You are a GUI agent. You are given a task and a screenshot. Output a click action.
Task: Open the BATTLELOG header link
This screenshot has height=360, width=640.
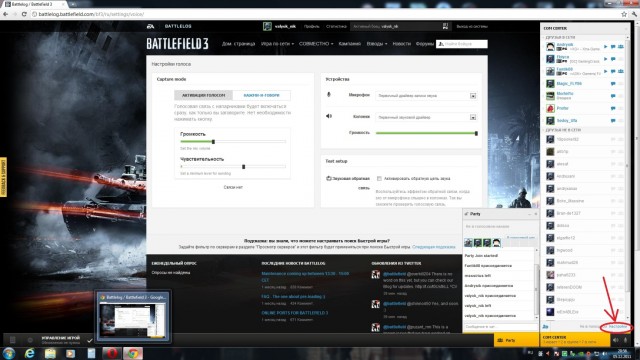point(178,26)
